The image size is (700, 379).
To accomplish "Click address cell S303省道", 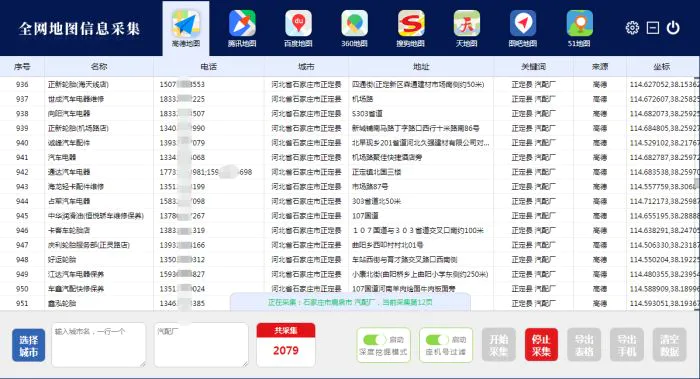I will (367, 113).
